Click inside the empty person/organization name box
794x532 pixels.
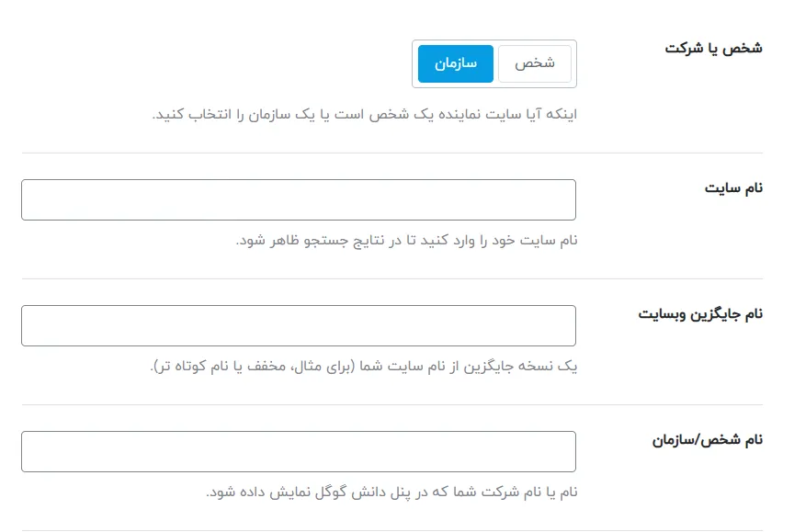click(299, 450)
